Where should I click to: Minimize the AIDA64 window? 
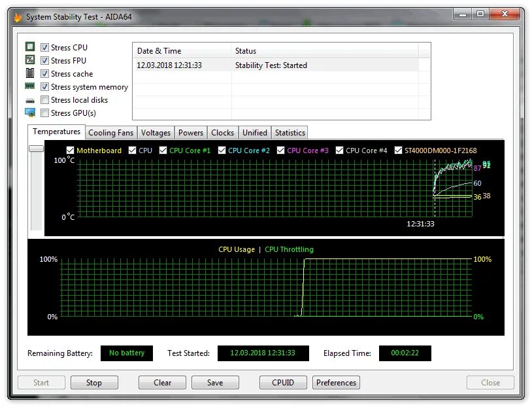click(x=463, y=14)
